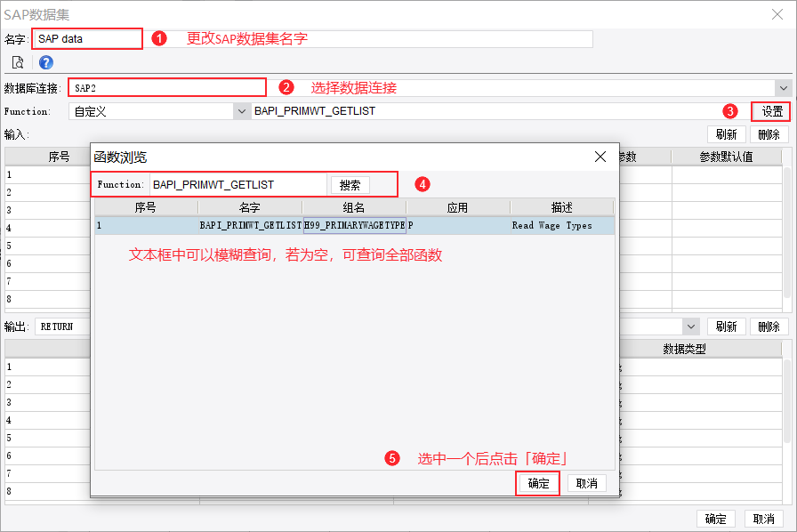
Task: Click the input table 序号 column header
Action: pos(48,157)
